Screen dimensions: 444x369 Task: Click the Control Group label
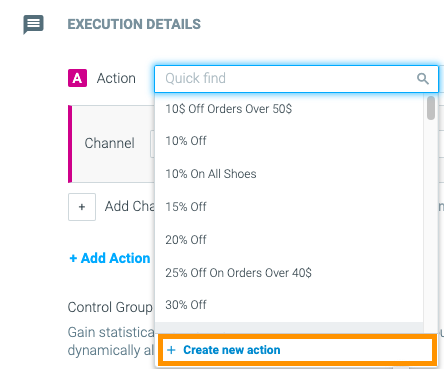110,307
